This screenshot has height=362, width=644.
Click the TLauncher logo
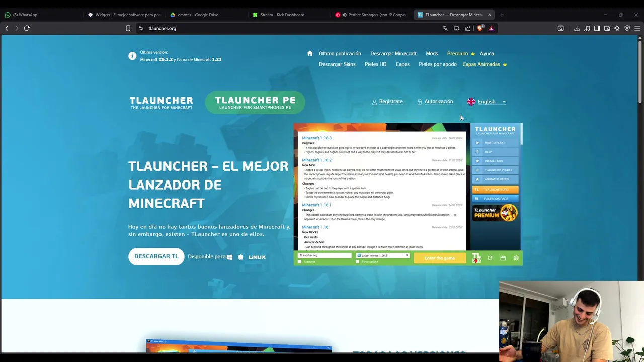(x=161, y=103)
